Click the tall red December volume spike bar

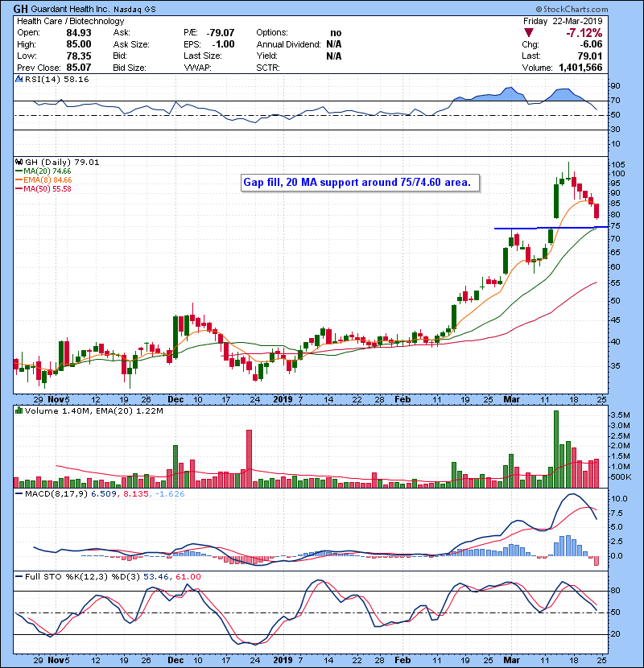(x=249, y=459)
